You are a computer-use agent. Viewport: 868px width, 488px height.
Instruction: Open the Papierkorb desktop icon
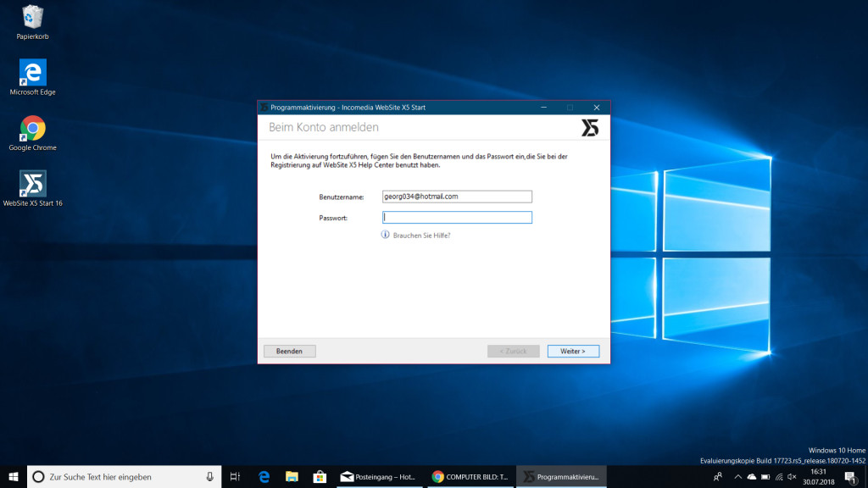click(32, 22)
